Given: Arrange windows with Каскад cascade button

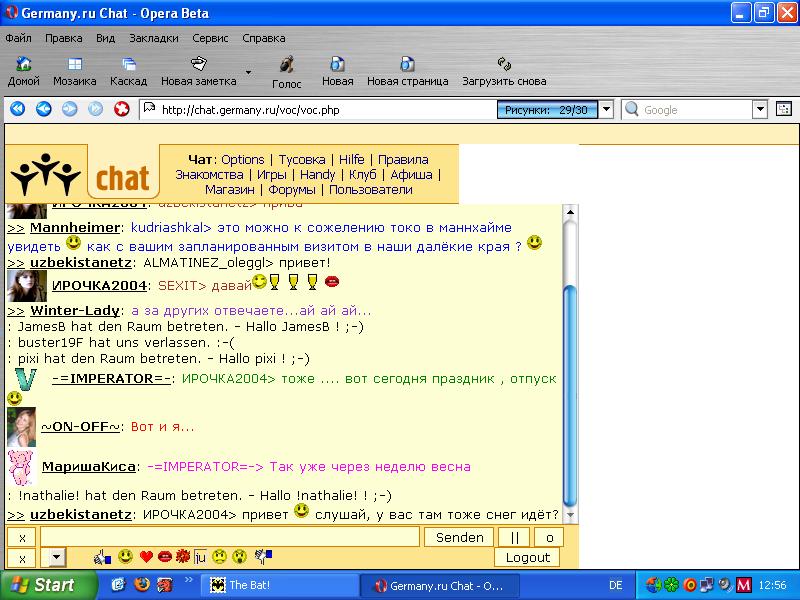Looking at the screenshot, I should tap(129, 71).
